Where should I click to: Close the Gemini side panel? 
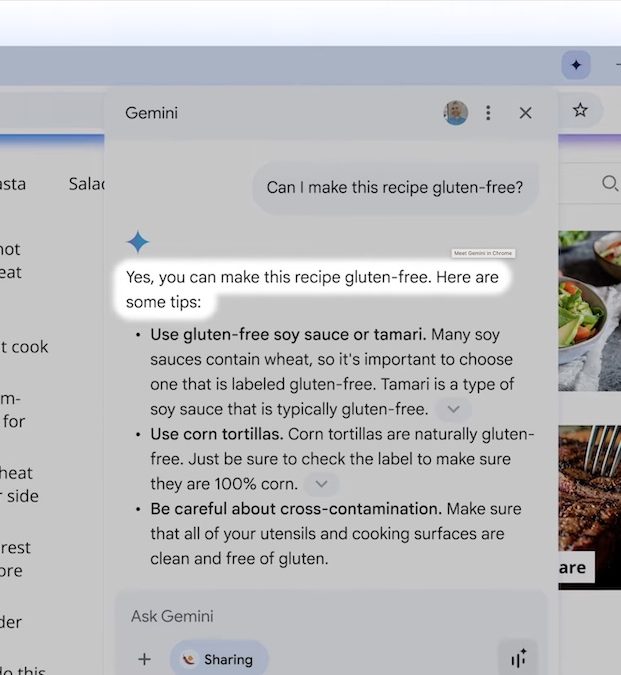click(525, 113)
